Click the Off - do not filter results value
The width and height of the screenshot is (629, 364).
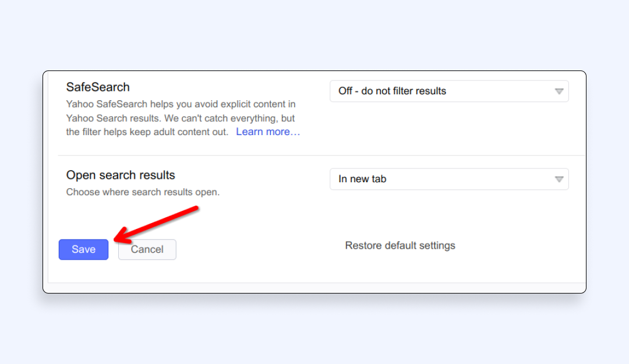click(x=392, y=91)
